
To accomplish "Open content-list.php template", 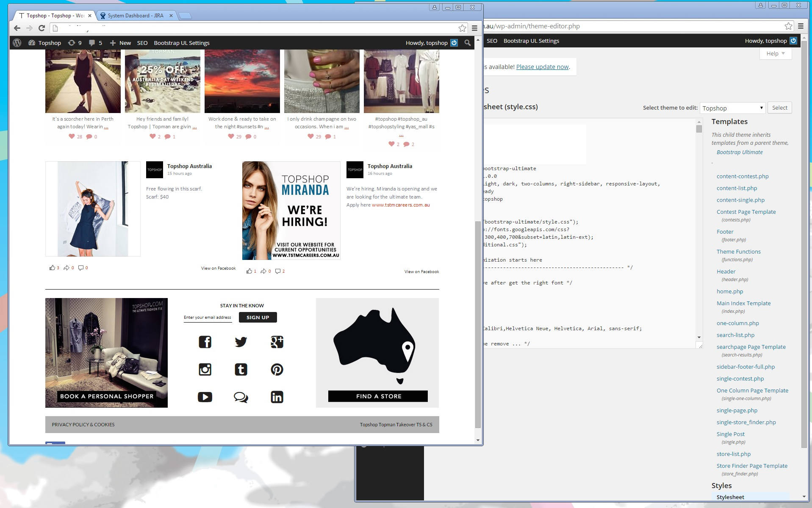I will tap(737, 188).
